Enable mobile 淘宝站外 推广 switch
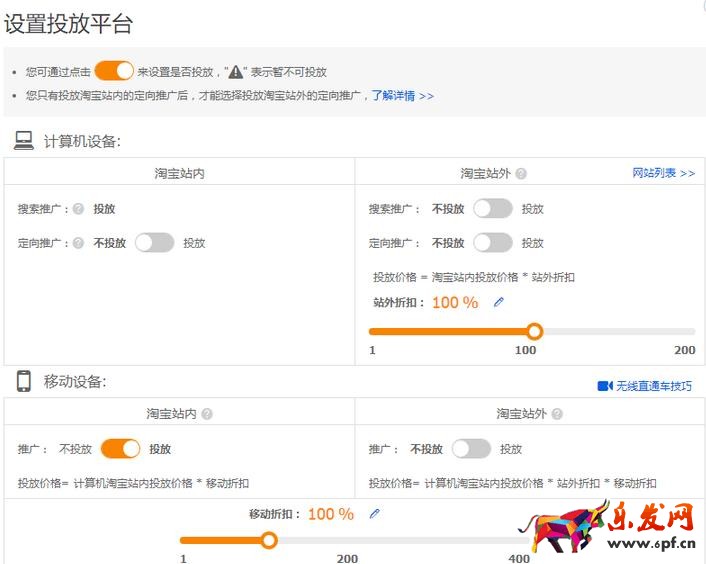 pyautogui.click(x=471, y=449)
